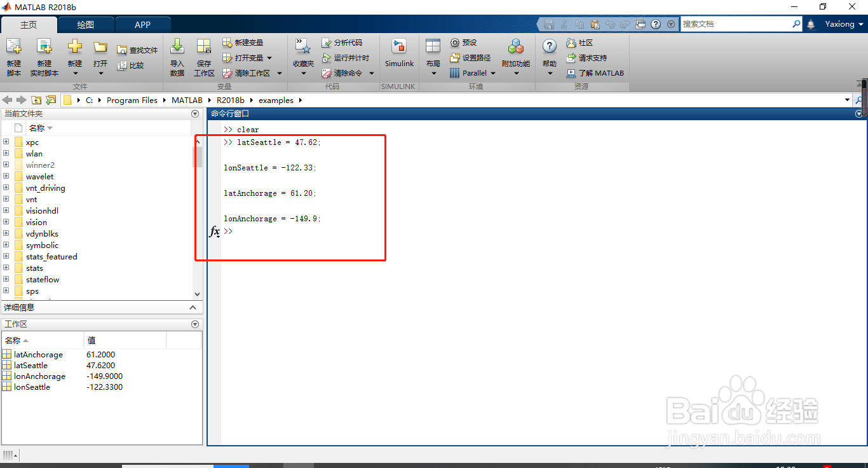Click examples in the address path

point(276,100)
